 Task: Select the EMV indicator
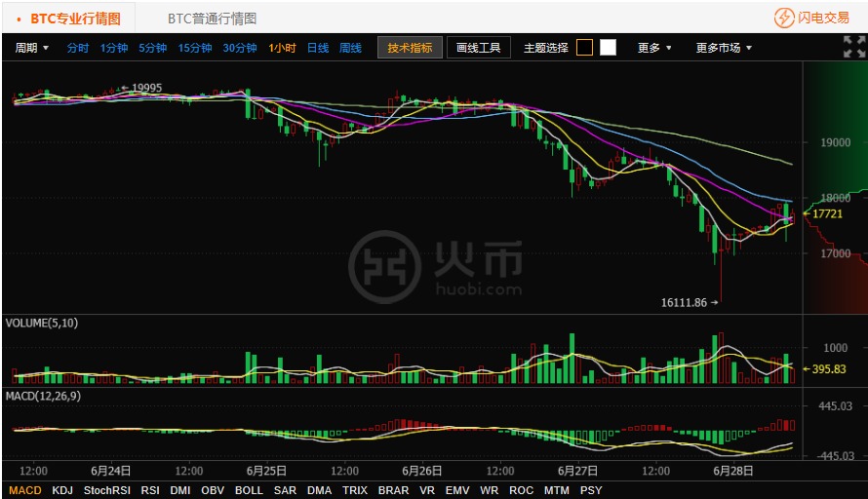pos(457,490)
